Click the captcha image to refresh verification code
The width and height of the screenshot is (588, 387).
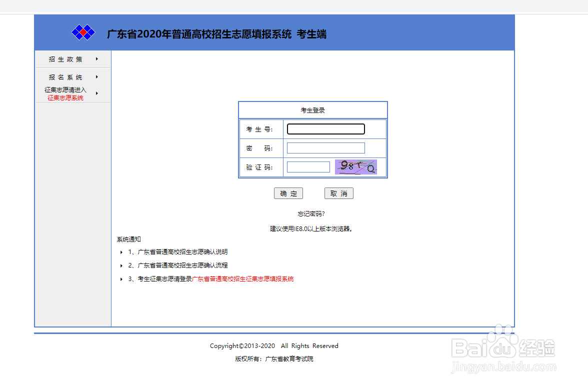coord(355,166)
